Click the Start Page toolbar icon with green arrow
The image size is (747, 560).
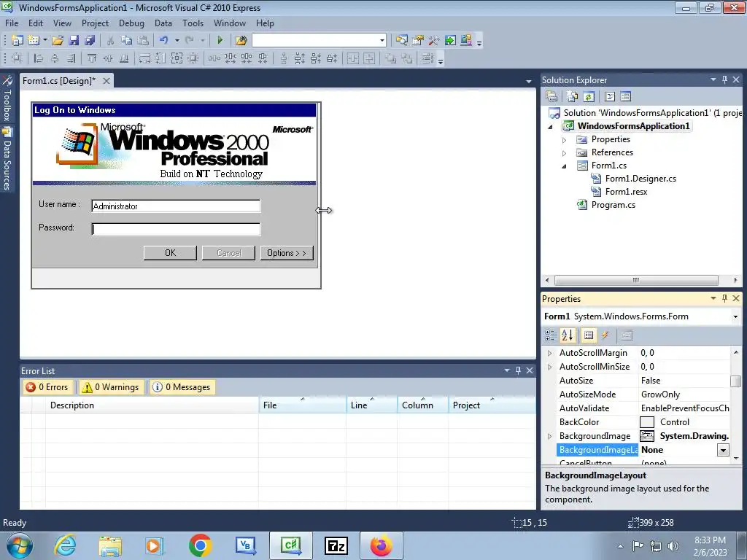450,41
